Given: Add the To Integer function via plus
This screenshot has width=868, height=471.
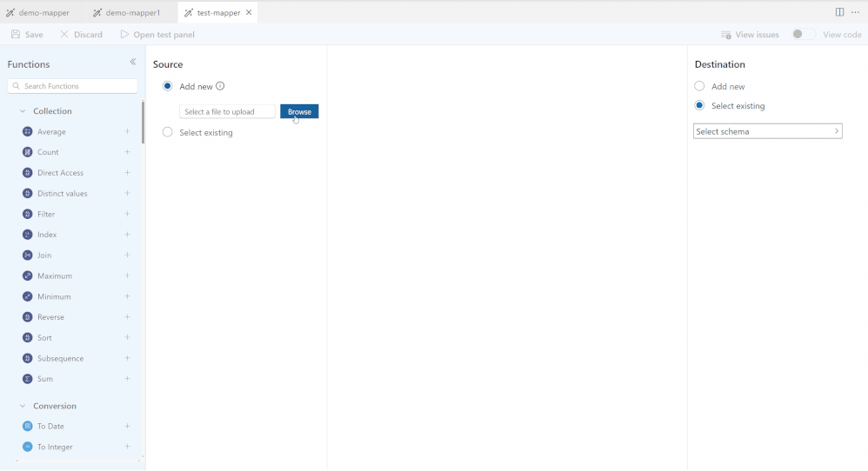Looking at the screenshot, I should 127,447.
